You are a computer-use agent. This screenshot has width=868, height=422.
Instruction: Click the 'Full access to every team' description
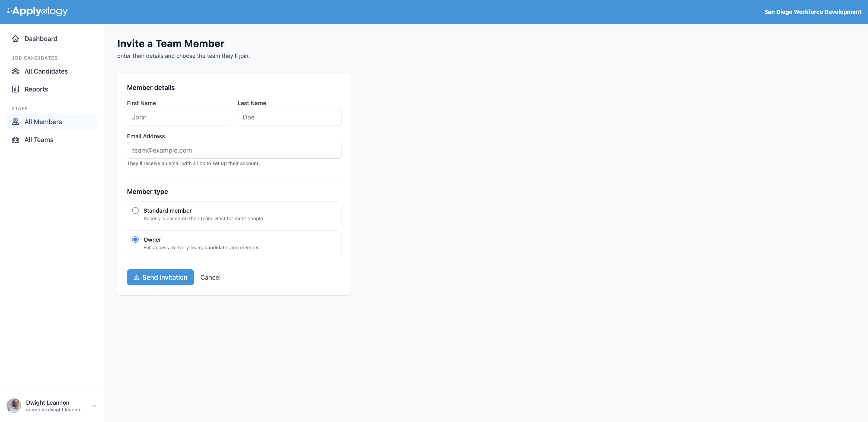click(202, 248)
